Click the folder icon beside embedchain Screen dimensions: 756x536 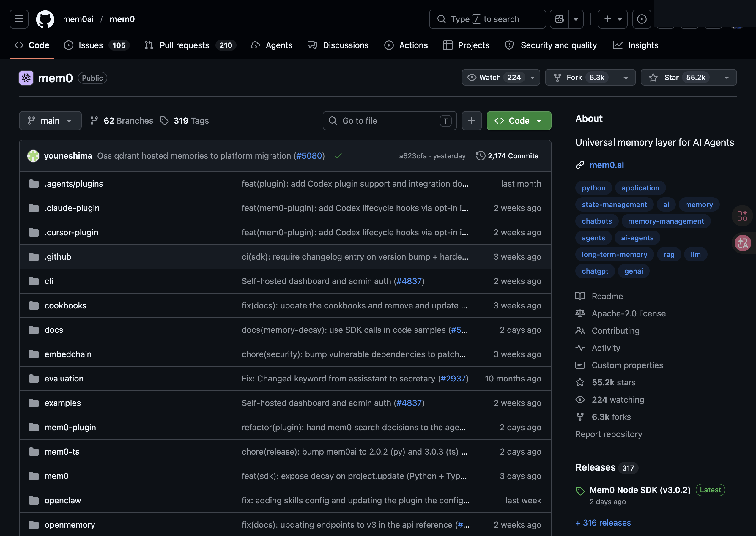click(34, 354)
